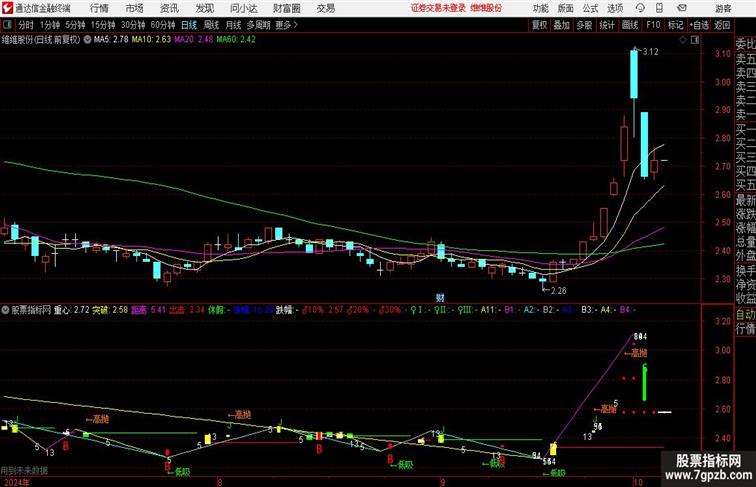Open the 市场 menu
Image resolution: width=756 pixels, height=487 pixels.
click(135, 8)
